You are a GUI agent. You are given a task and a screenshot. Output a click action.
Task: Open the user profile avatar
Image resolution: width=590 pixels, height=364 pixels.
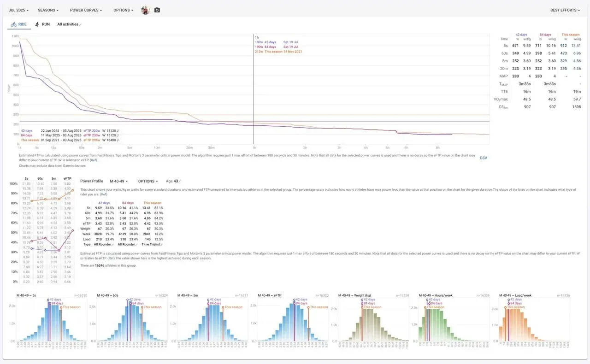145,10
